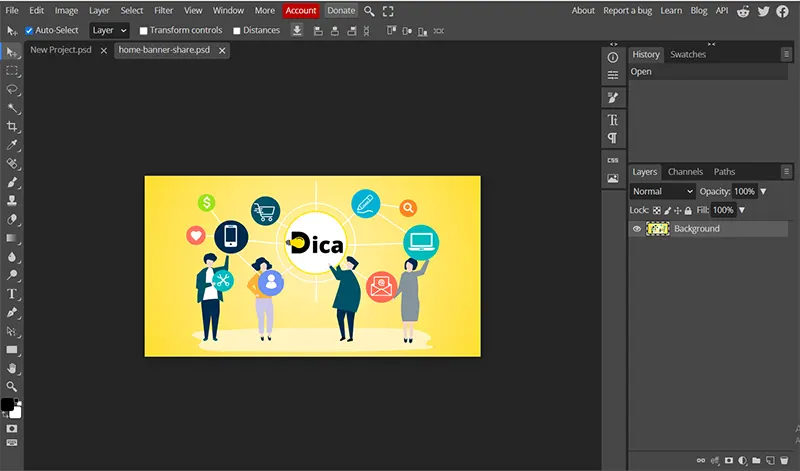Toggle Quick Mask mode icon
The height and width of the screenshot is (471, 800).
coord(12,429)
